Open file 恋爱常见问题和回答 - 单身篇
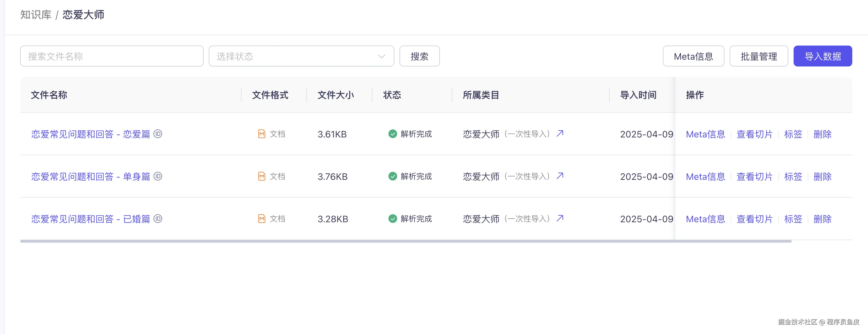Viewport: 868px width, 334px height. 90,176
